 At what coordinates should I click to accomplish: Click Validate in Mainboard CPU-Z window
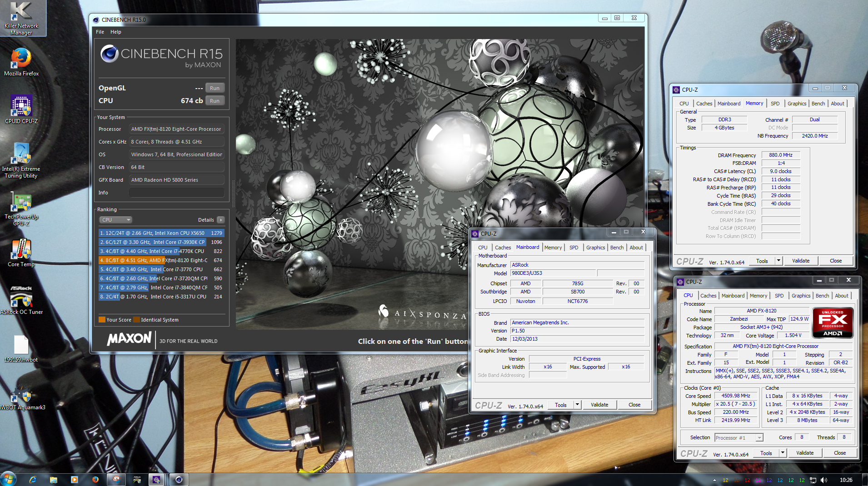click(599, 405)
